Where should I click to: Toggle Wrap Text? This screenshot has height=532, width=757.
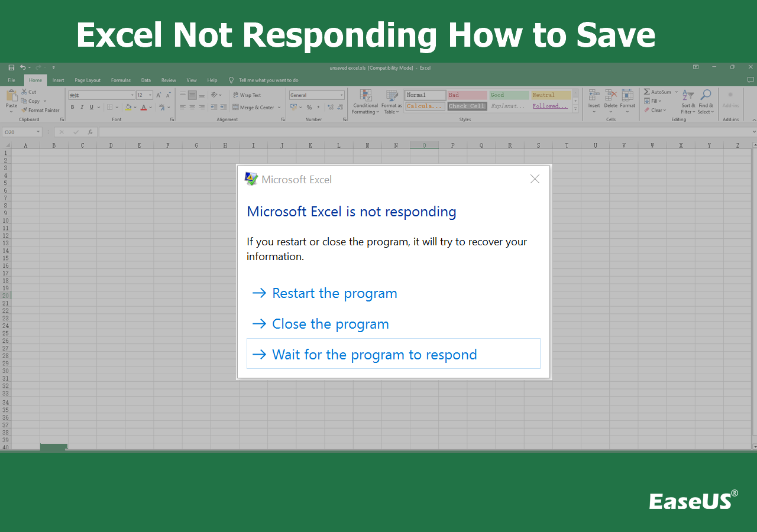tap(247, 95)
